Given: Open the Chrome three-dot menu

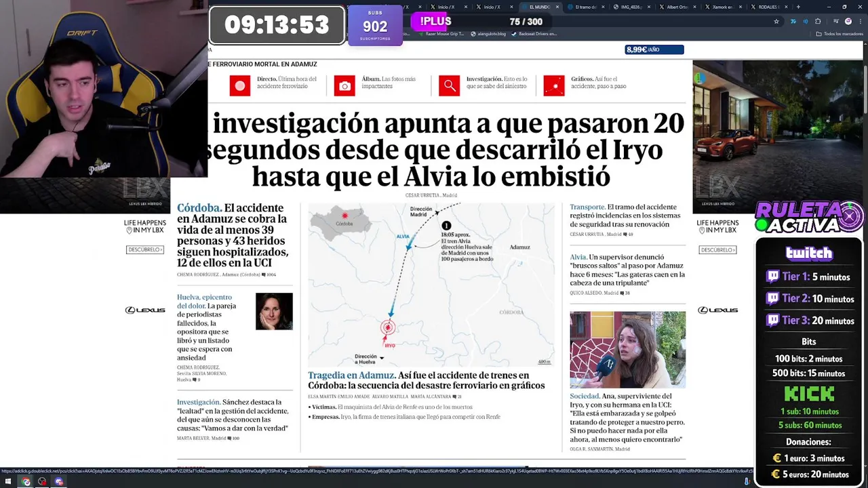Looking at the screenshot, I should pos(860,21).
